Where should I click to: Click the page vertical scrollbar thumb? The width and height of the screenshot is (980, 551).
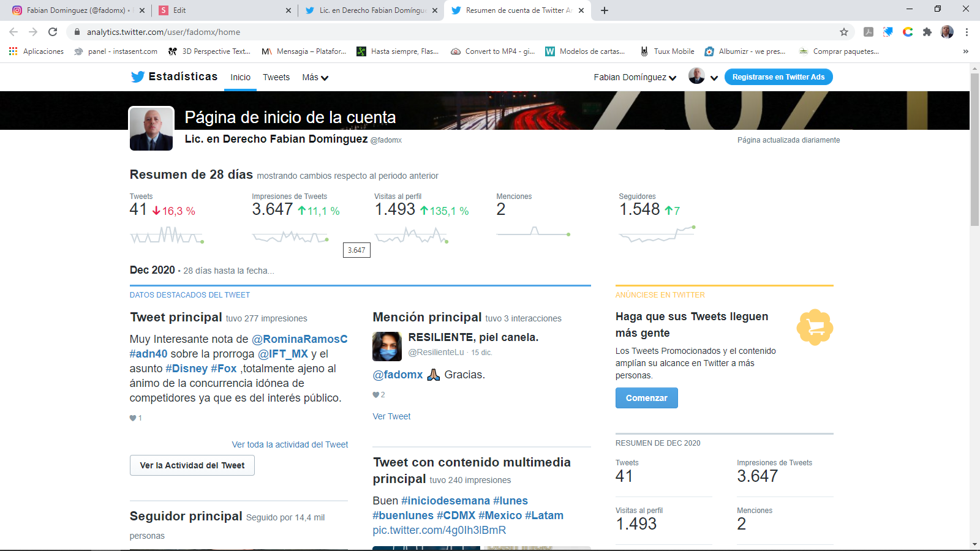pyautogui.click(x=974, y=149)
